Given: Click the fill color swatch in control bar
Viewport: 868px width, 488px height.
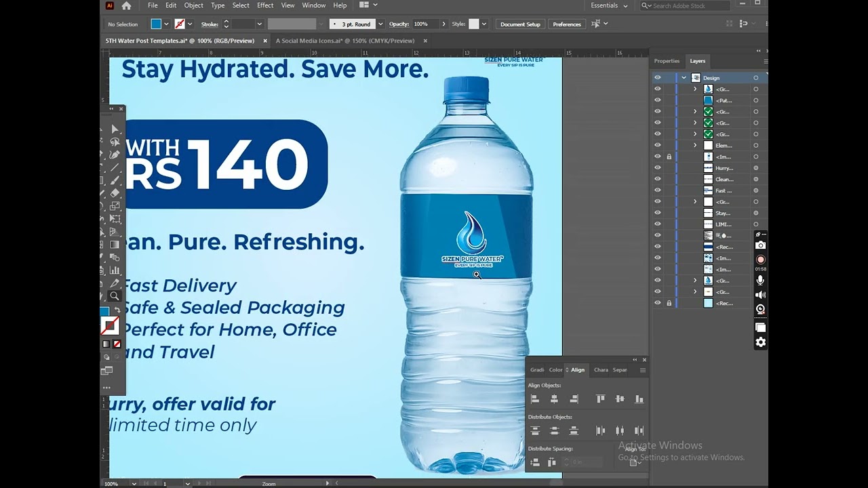Looking at the screenshot, I should click(x=156, y=24).
